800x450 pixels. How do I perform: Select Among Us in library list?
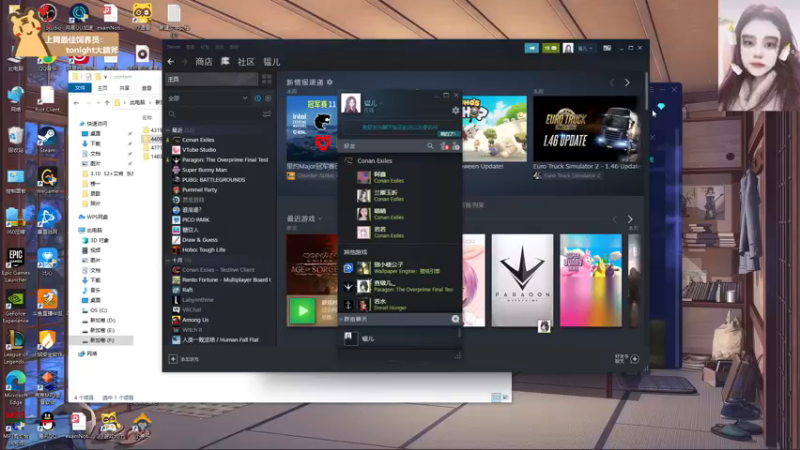195,320
